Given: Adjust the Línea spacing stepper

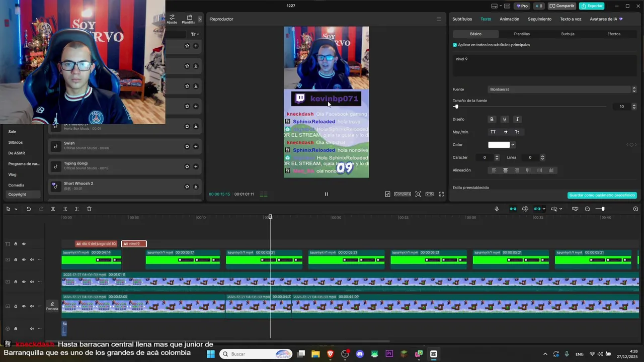Looking at the screenshot, I should 542,157.
